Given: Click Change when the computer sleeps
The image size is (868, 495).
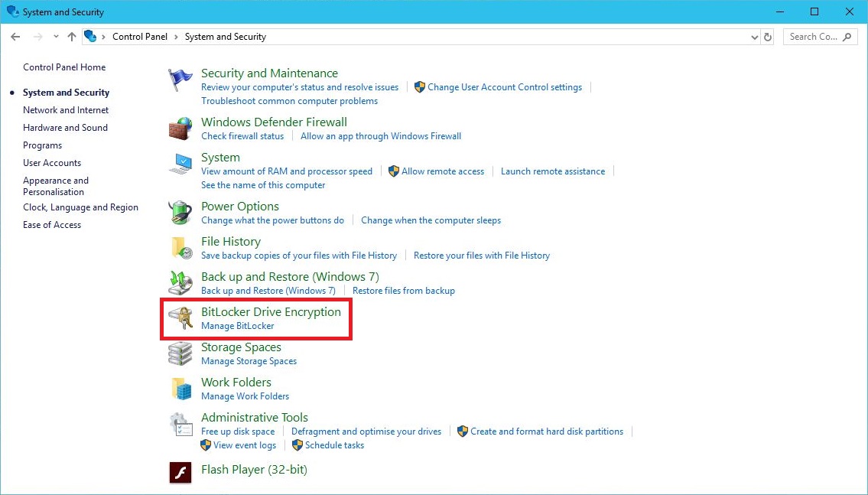Looking at the screenshot, I should pyautogui.click(x=431, y=220).
